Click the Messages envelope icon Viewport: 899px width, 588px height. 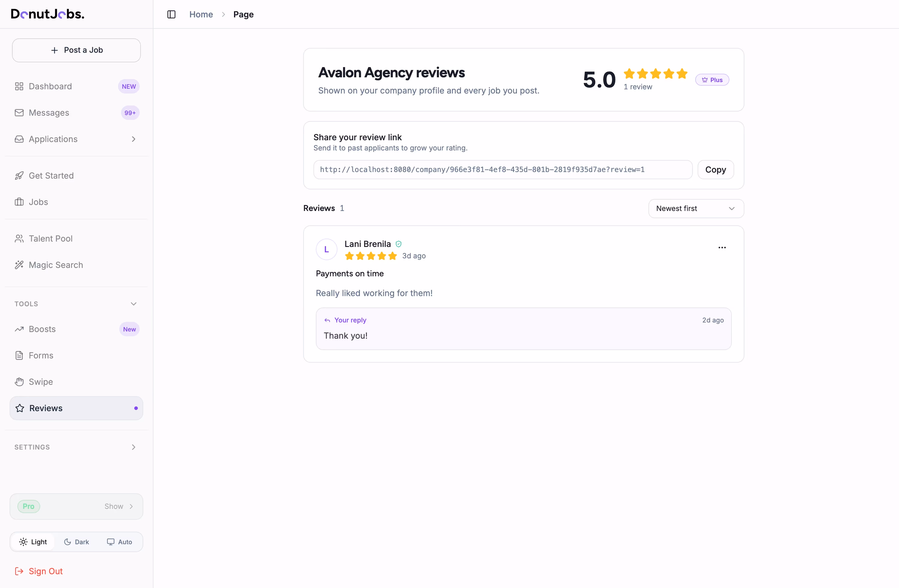(x=19, y=113)
